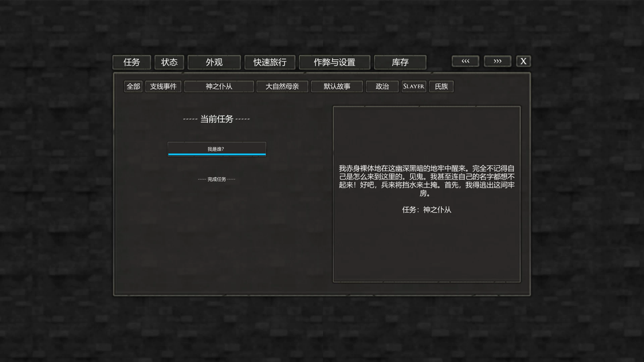Filter quests by 支线事件
Viewport: 644px width, 362px height.
[163, 86]
